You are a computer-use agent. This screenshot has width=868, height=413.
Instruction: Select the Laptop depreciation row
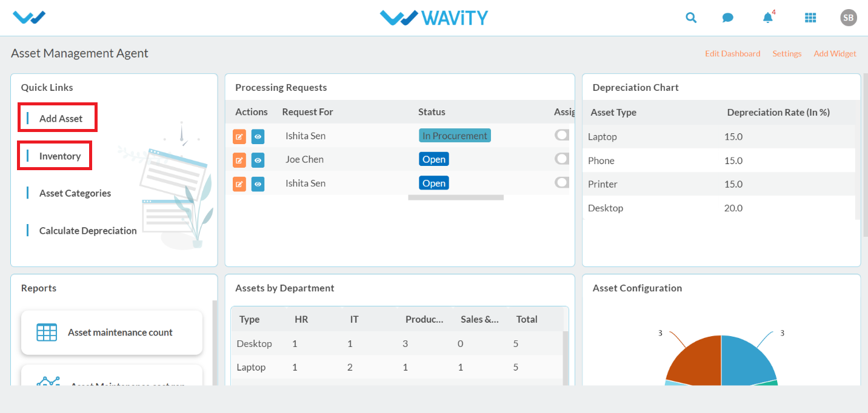(x=719, y=137)
